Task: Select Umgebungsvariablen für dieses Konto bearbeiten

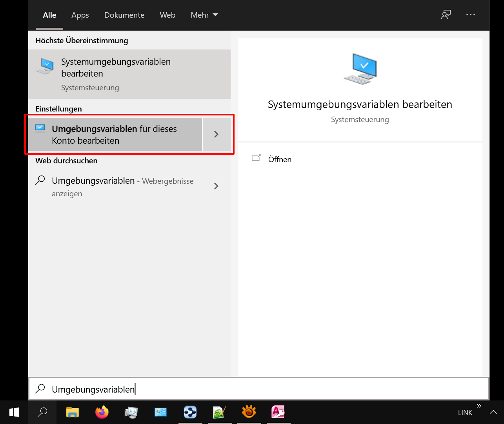Action: [x=115, y=134]
